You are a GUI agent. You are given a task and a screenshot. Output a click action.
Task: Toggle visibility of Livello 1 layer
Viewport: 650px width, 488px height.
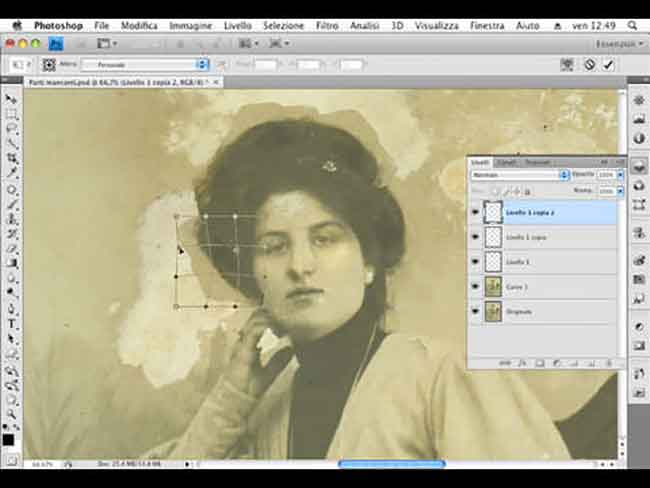click(475, 262)
